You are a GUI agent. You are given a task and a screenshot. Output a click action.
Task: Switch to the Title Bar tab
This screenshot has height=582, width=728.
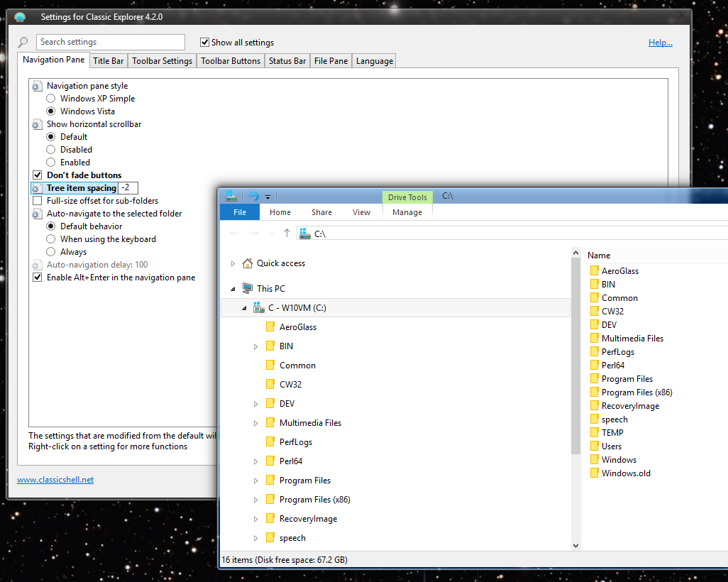(x=108, y=61)
